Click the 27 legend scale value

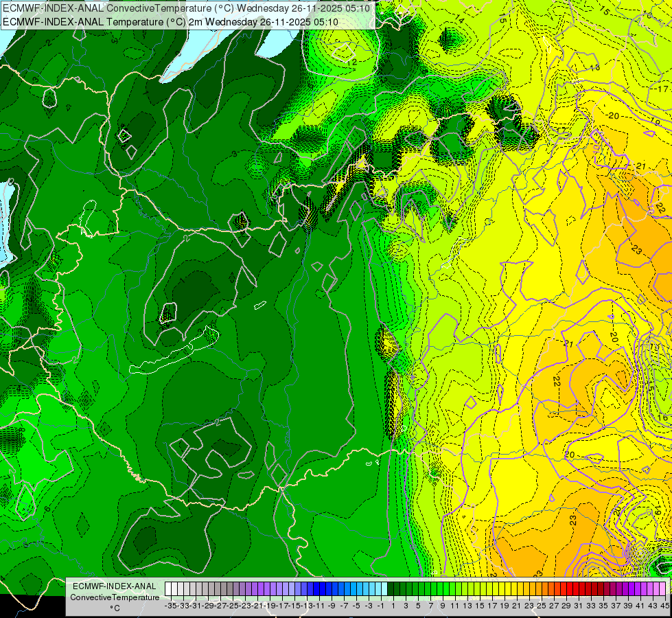point(553,606)
